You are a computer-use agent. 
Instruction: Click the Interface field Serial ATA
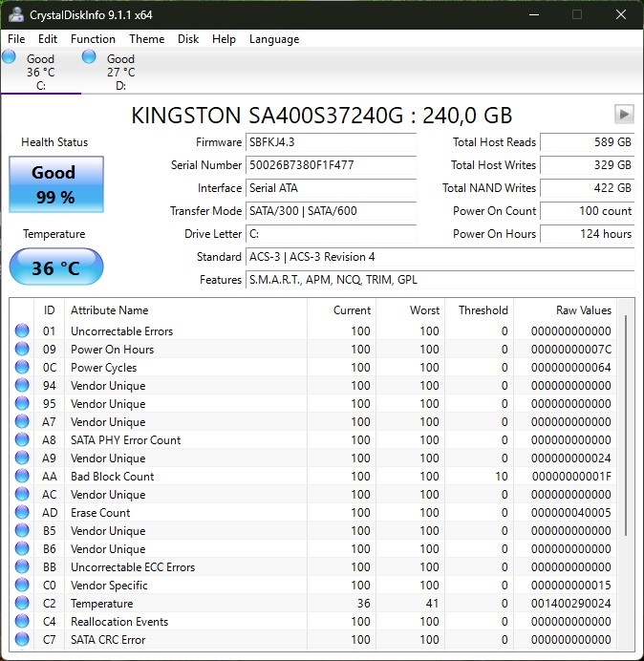click(331, 188)
